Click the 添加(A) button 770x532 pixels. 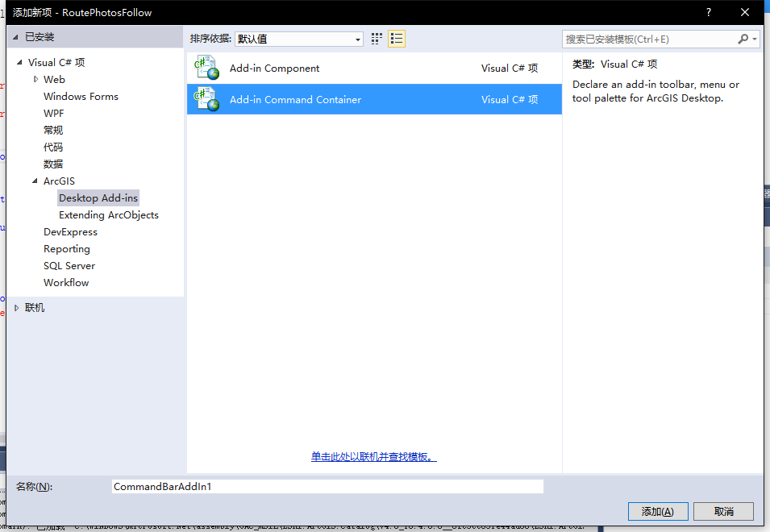click(x=658, y=511)
